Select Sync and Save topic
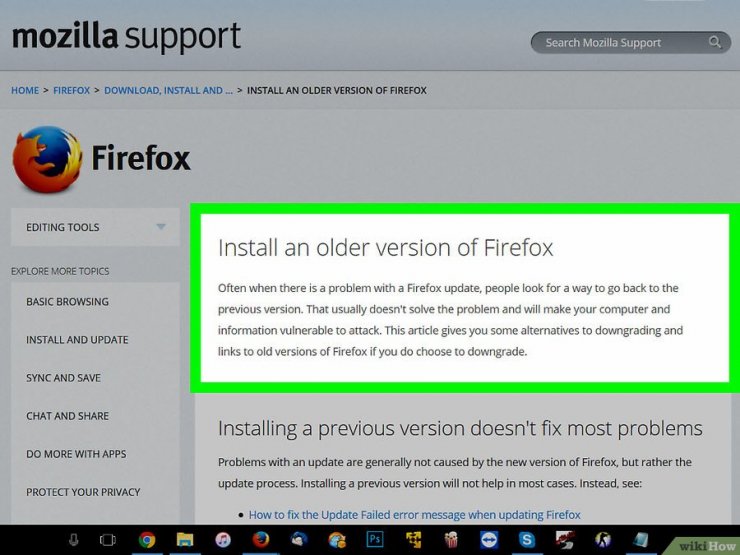740x555 pixels. click(63, 378)
